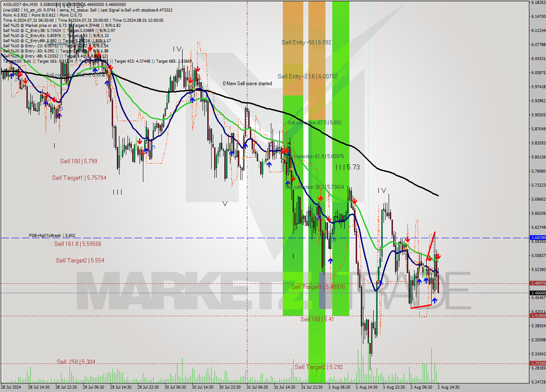
Task: Click the 5.52380 price axis value
Action: [x=539, y=269]
